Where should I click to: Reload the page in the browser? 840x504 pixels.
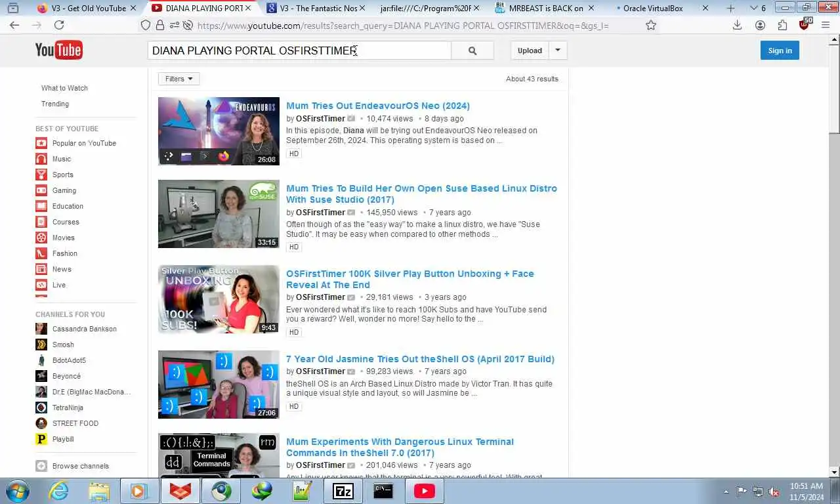pyautogui.click(x=59, y=25)
